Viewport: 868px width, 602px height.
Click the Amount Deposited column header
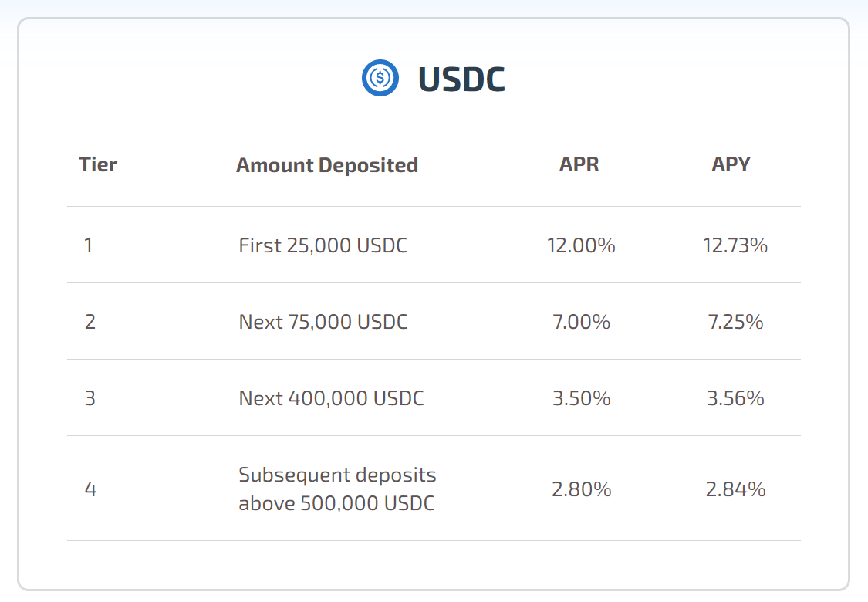click(x=327, y=165)
